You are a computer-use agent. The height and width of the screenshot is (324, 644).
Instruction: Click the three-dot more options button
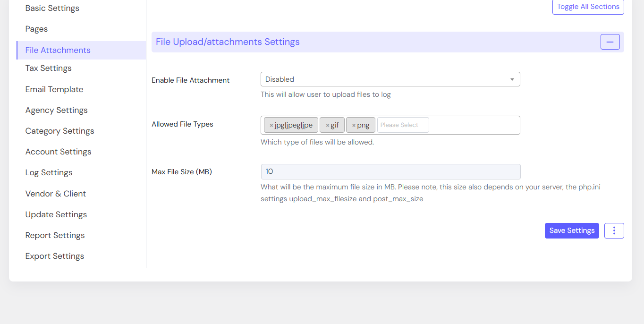(614, 230)
